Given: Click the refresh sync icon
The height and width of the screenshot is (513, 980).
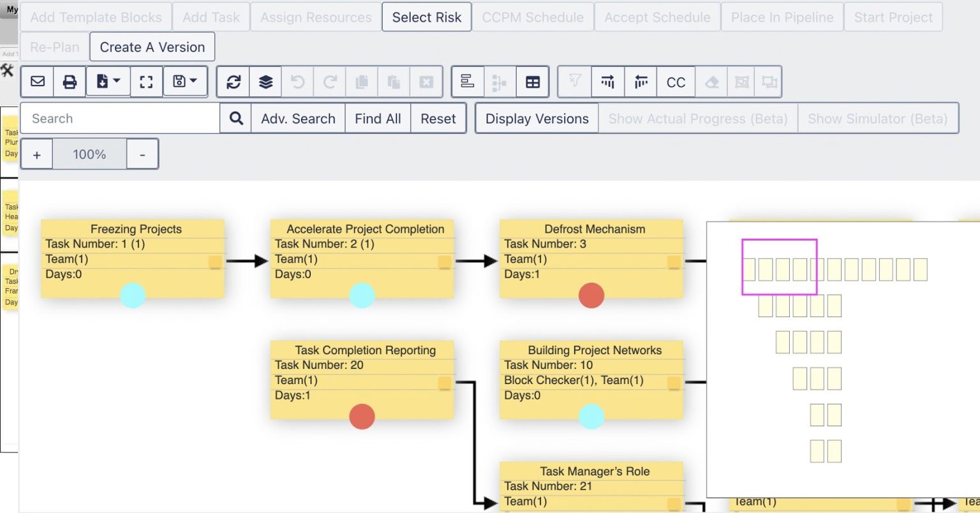Looking at the screenshot, I should [x=234, y=82].
